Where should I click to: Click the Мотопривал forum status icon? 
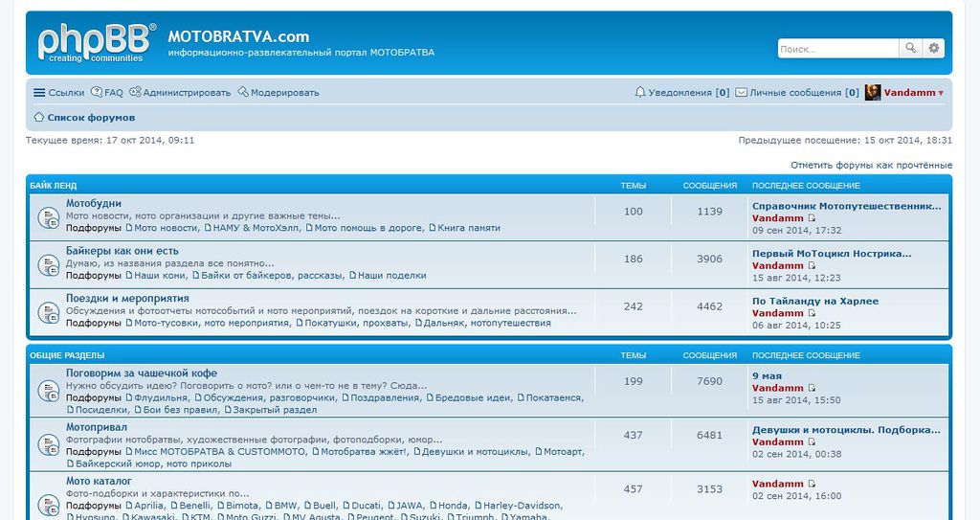(49, 444)
